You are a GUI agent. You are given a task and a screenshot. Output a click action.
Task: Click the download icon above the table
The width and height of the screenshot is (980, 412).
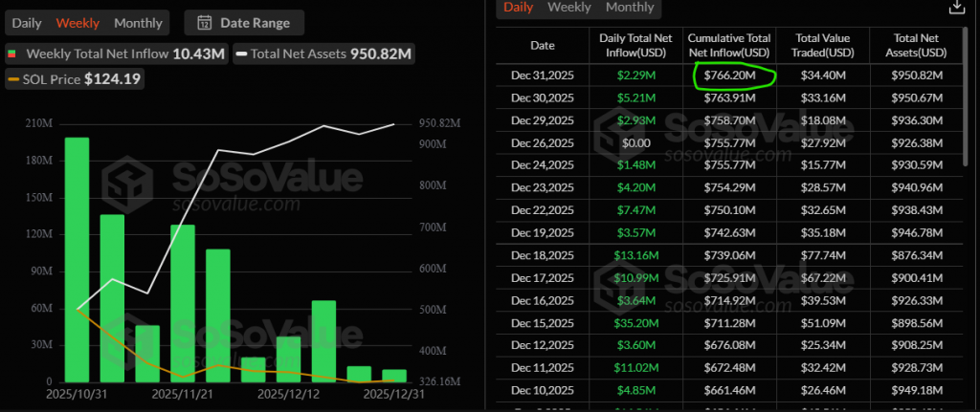click(x=955, y=8)
